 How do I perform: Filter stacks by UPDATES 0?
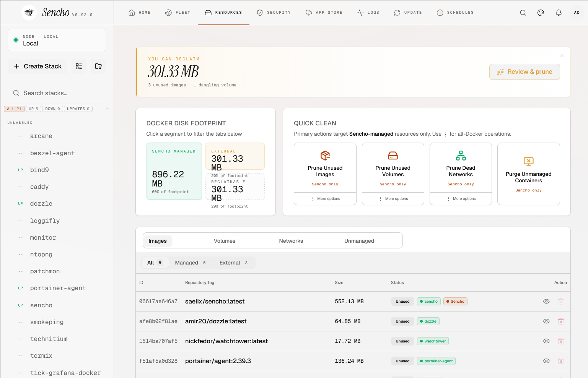(x=78, y=109)
